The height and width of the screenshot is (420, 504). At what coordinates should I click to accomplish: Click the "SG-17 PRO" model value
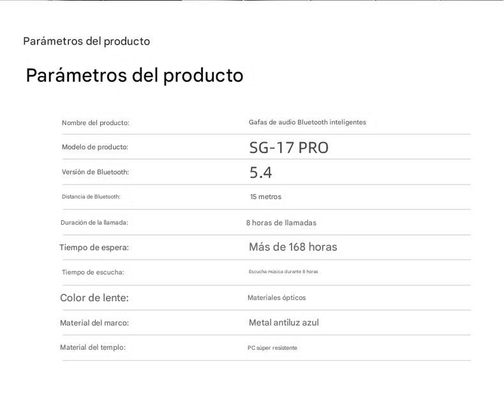point(288,147)
